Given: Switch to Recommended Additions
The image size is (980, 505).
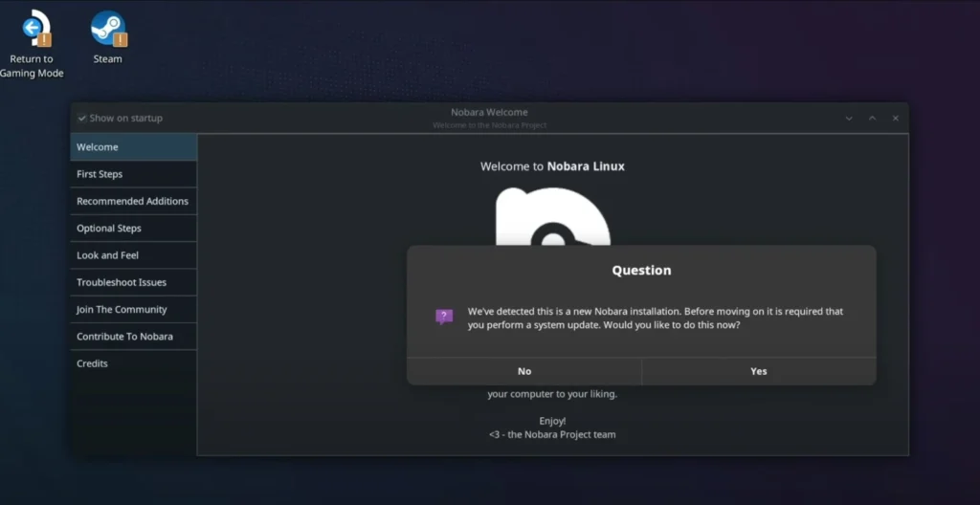Looking at the screenshot, I should pos(133,202).
